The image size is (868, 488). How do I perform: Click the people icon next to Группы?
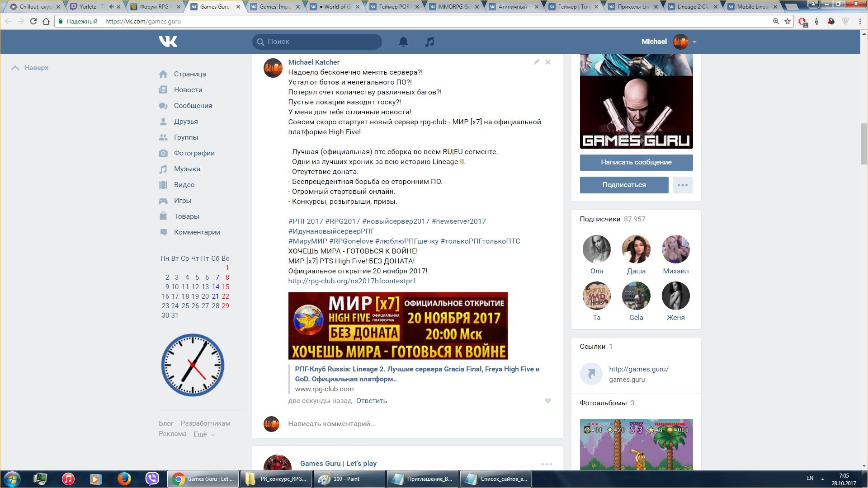(x=163, y=137)
